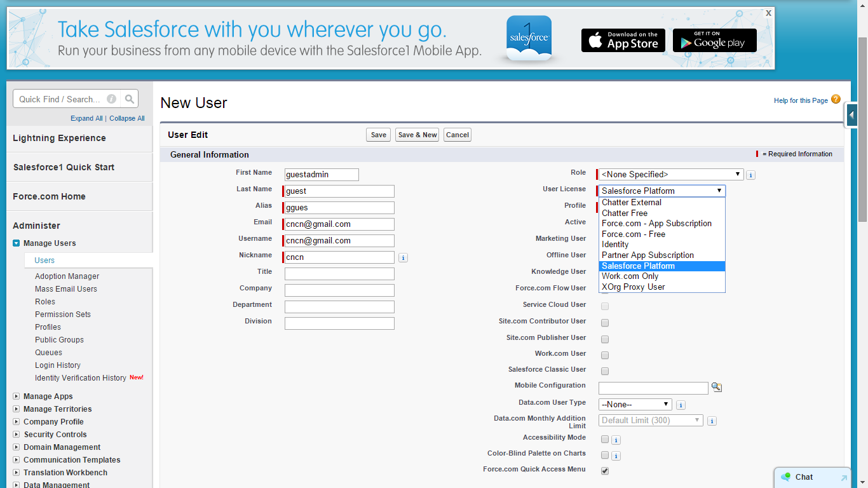Open Adoption Manager in sidebar
The width and height of the screenshot is (868, 488).
point(67,276)
